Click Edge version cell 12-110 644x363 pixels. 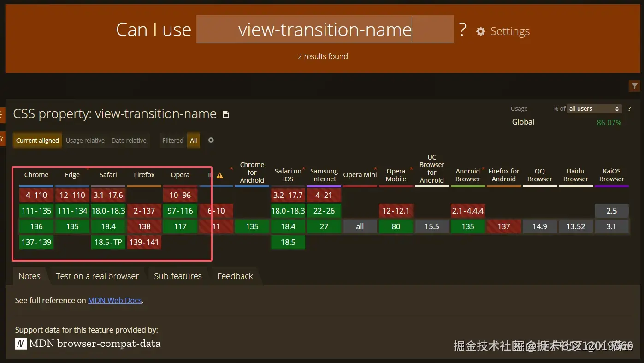[x=72, y=195]
